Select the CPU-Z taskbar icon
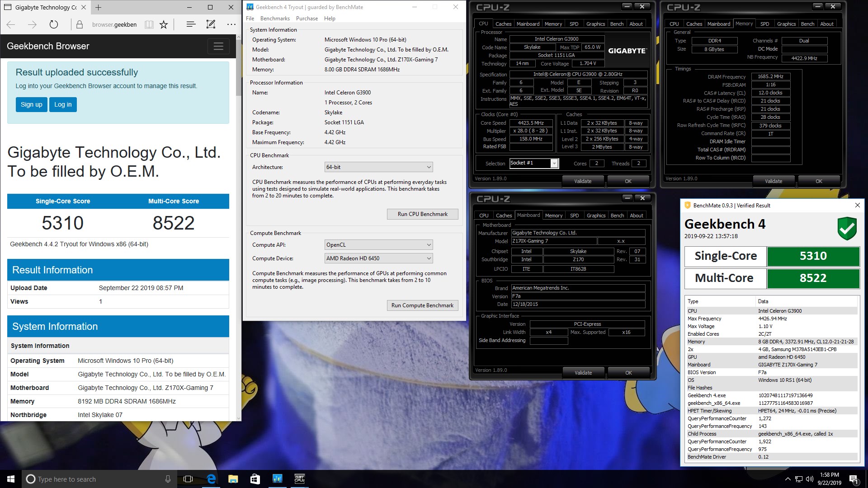Screen dimensions: 868x488 [299, 479]
